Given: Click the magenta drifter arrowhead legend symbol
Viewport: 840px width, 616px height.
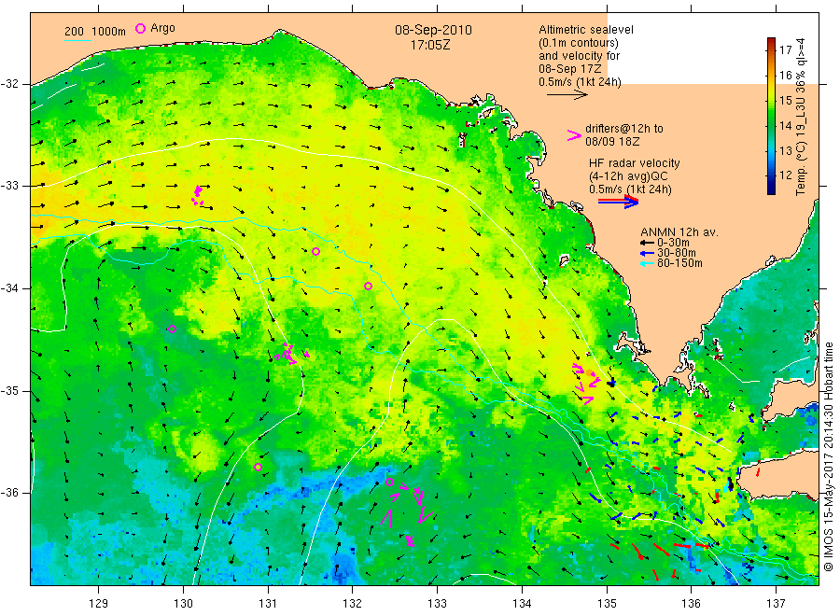Looking at the screenshot, I should [574, 135].
